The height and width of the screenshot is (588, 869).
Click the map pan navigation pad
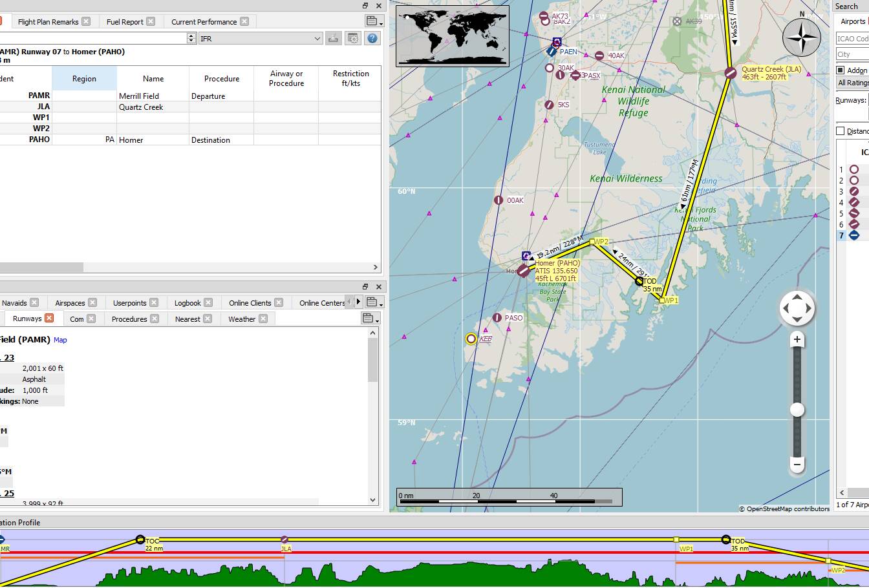tap(797, 308)
